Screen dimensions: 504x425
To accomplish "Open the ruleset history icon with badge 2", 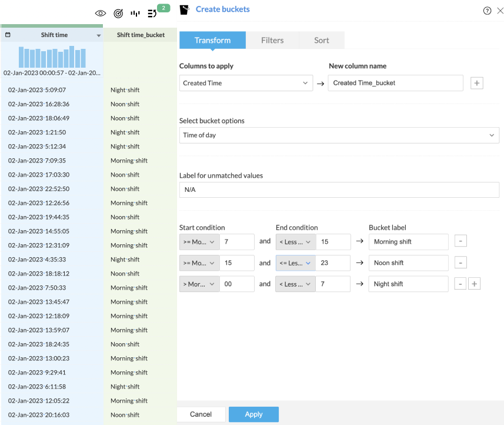I will 153,13.
